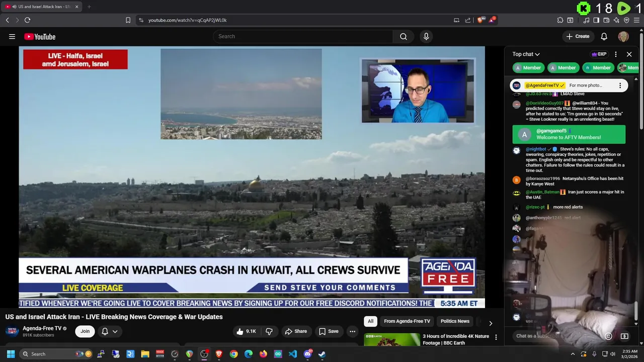The image size is (644, 362).
Task: Open a new browser tab
Action: pyautogui.click(x=89, y=7)
